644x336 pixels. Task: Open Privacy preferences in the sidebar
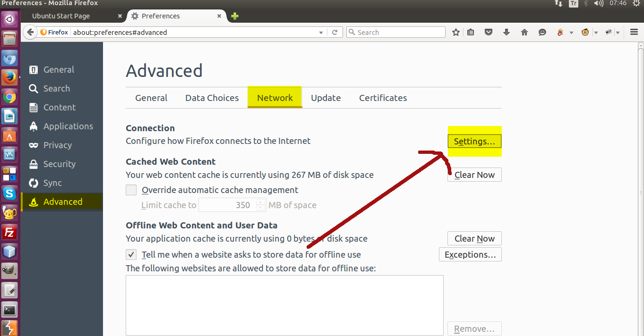coord(62,145)
